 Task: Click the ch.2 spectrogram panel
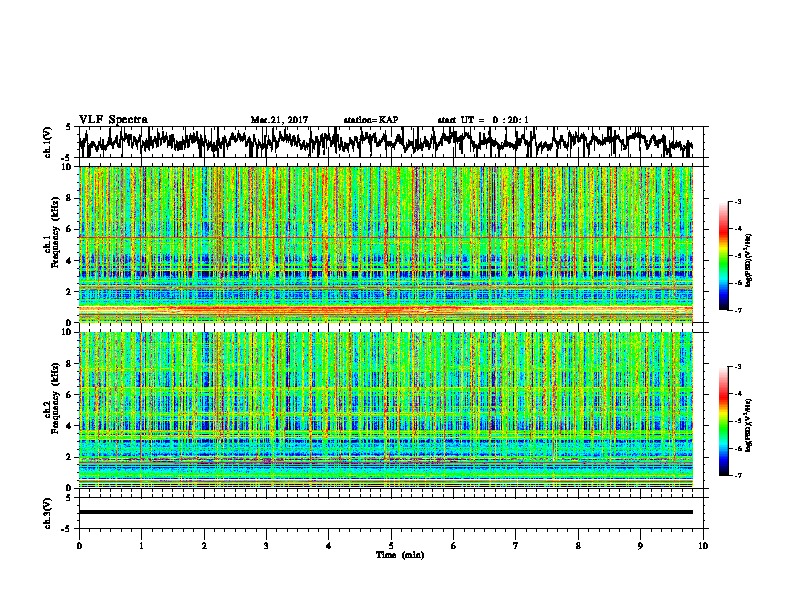386,410
